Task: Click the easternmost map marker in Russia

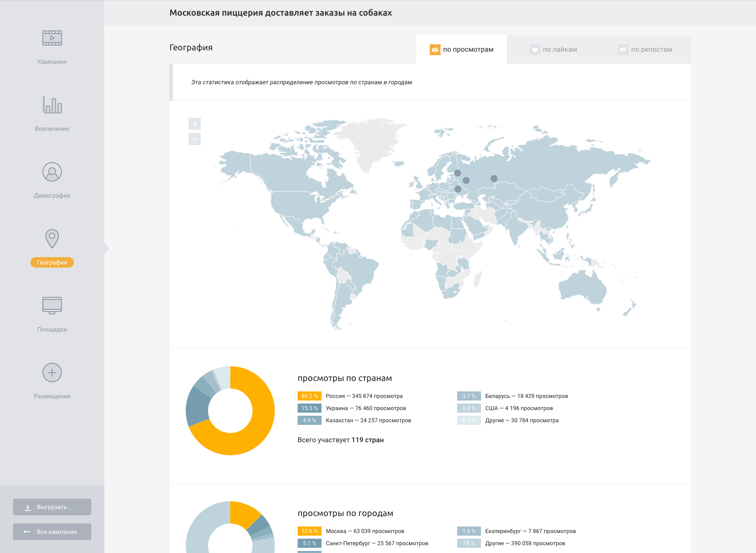Action: point(494,179)
